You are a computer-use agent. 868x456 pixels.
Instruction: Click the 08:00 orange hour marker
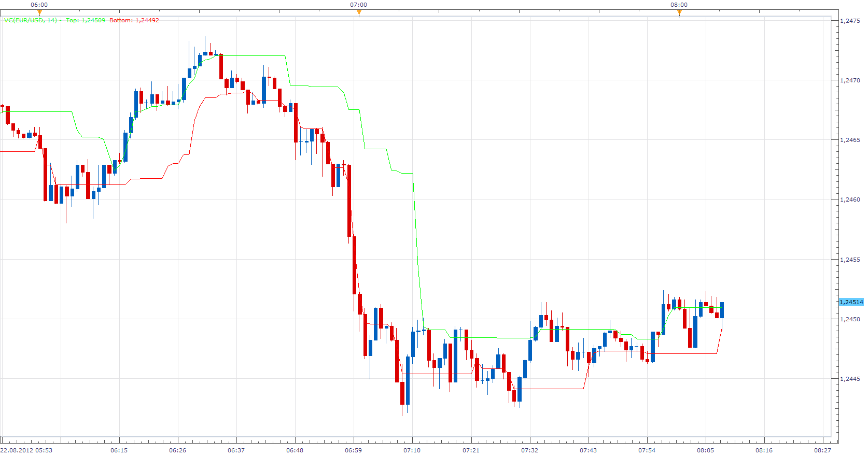(x=679, y=13)
